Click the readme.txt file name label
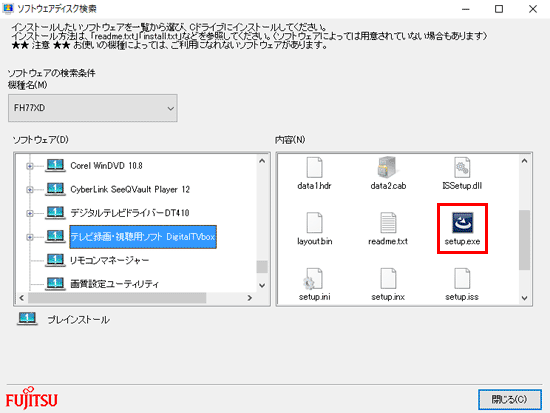The height and width of the screenshot is (413, 550). (x=388, y=241)
